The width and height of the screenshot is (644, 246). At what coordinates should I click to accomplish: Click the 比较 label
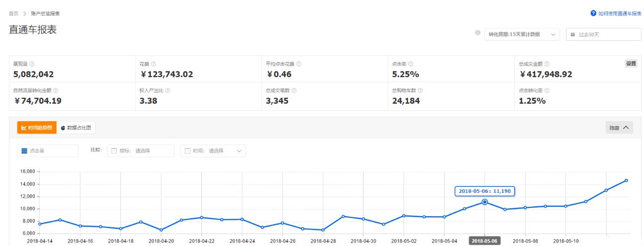pos(96,151)
